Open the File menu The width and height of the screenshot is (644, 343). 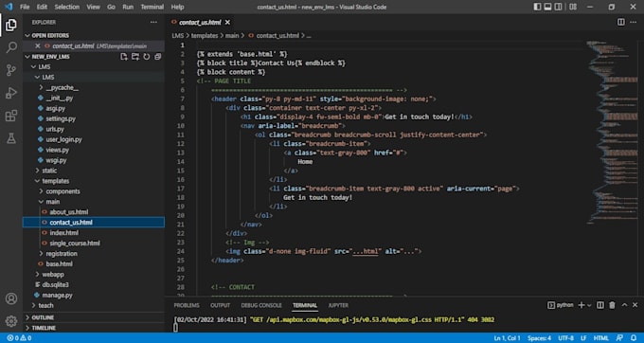pyautogui.click(x=25, y=7)
